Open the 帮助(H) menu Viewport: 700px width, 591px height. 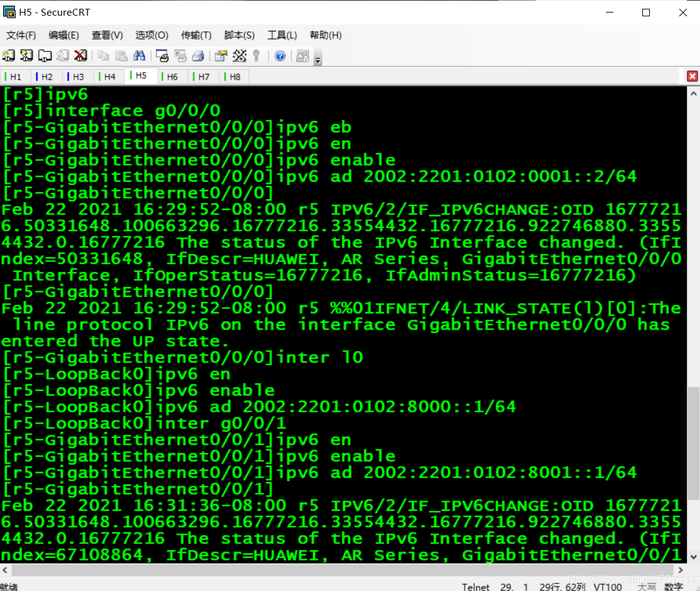(x=326, y=35)
